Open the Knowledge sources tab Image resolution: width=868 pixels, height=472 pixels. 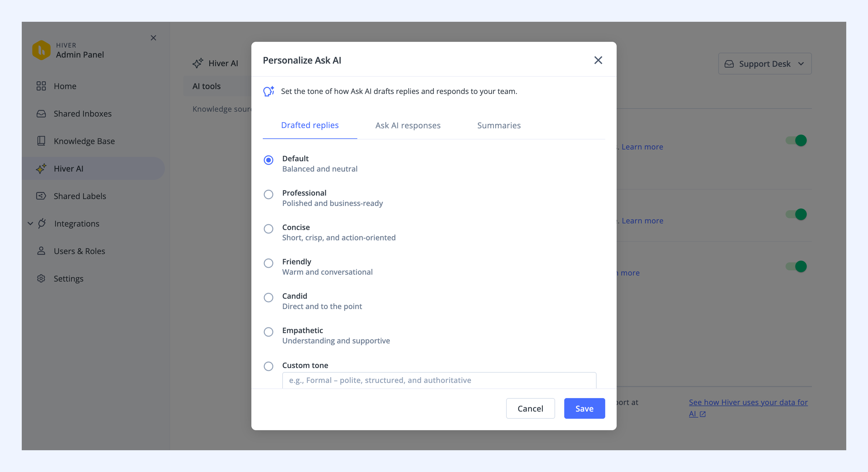coord(222,109)
